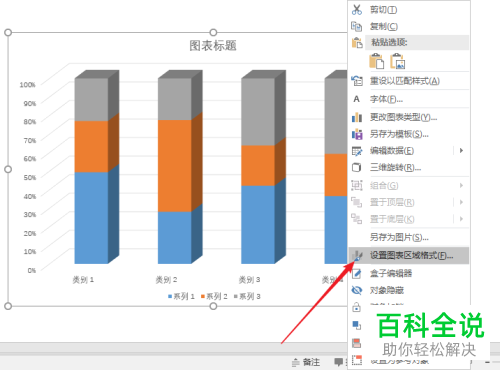Click the Copy icon beside 复制(C)
Image resolution: width=500 pixels, height=370 pixels.
tap(357, 26)
